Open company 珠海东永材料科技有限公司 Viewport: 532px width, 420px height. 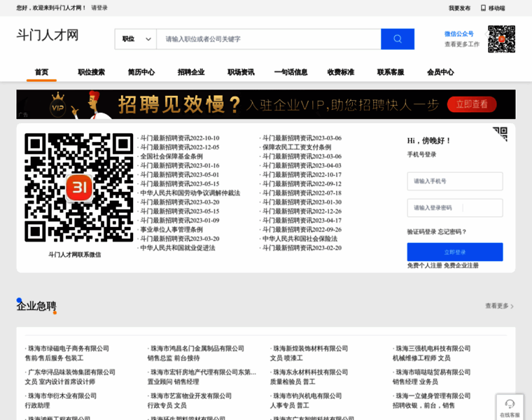[x=310, y=372]
